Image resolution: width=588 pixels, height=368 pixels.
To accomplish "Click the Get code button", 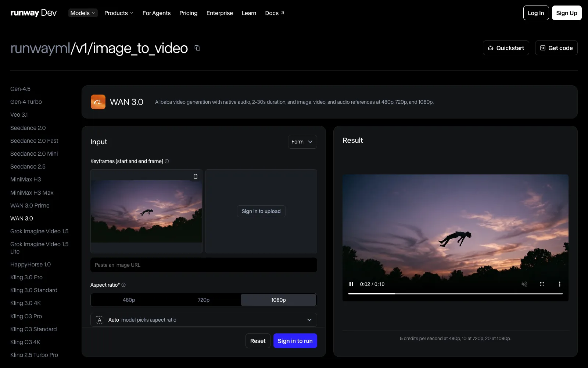I will pyautogui.click(x=556, y=48).
